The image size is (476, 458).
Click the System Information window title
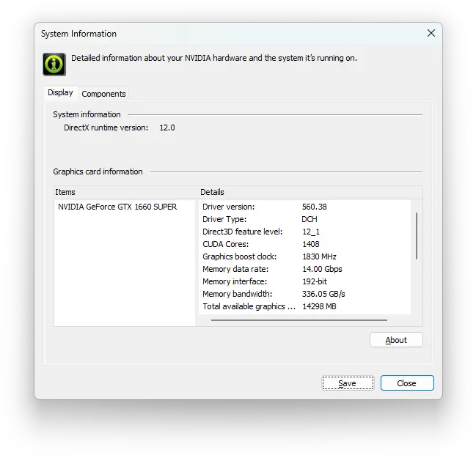coord(78,34)
